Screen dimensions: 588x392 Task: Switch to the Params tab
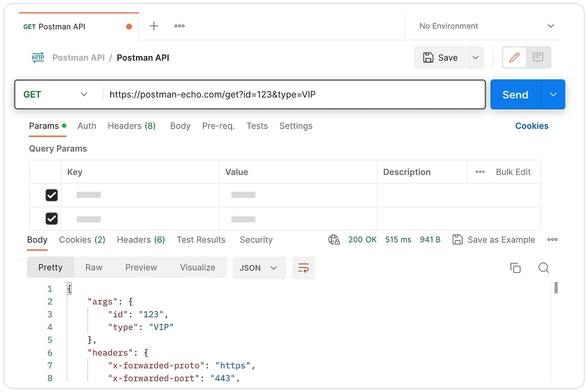coord(47,126)
